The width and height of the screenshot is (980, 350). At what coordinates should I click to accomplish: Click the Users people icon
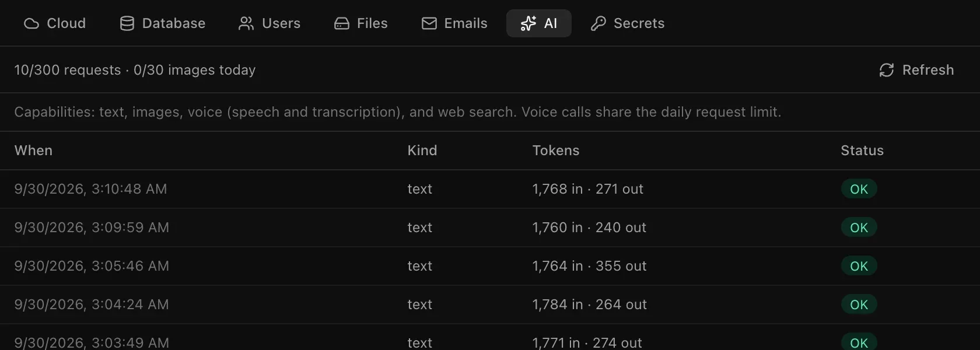click(x=246, y=23)
